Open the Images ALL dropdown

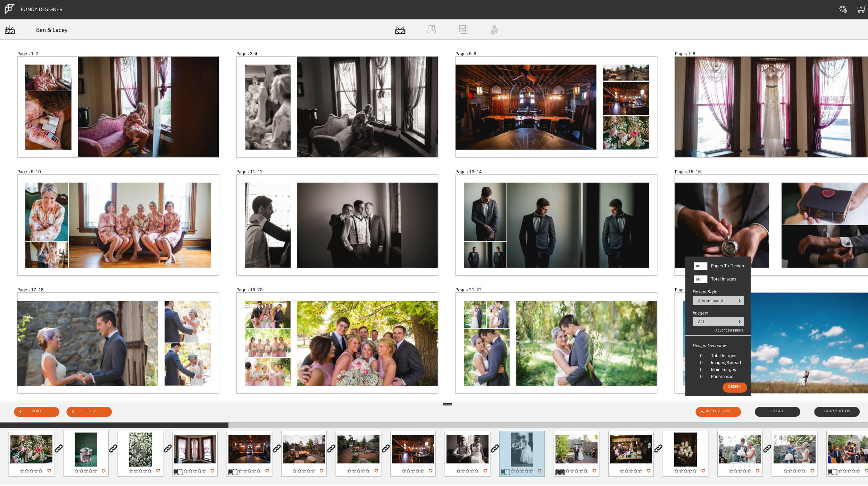tap(718, 321)
